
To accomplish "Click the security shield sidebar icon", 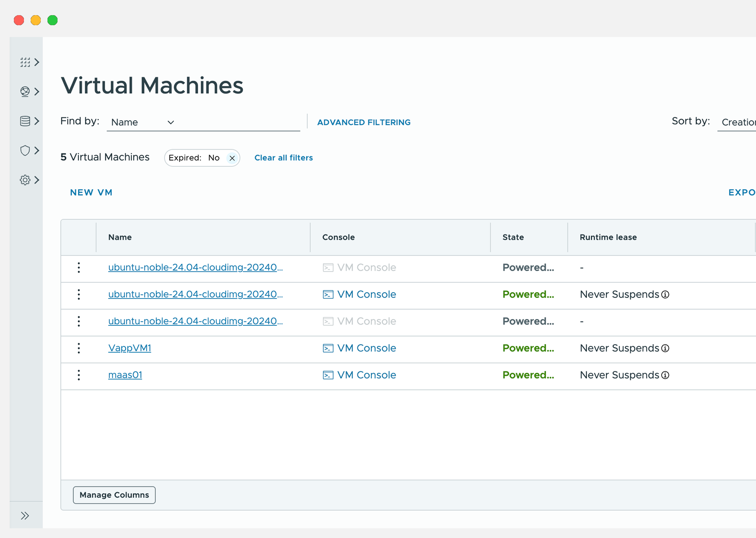I will [25, 150].
